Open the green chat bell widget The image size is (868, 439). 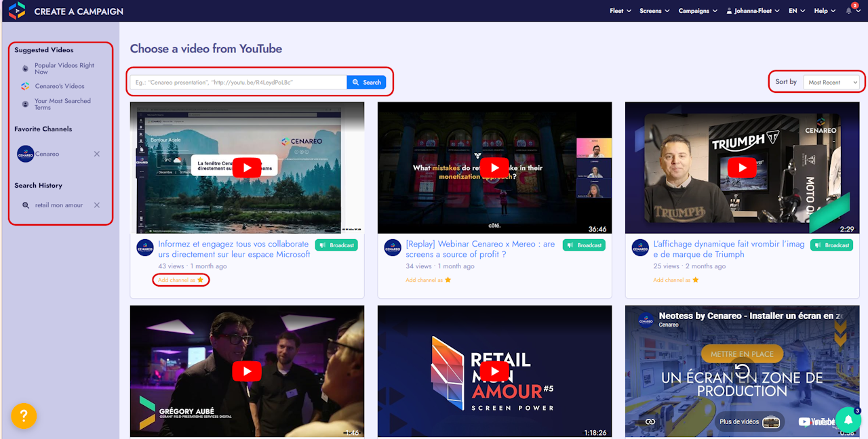(848, 419)
